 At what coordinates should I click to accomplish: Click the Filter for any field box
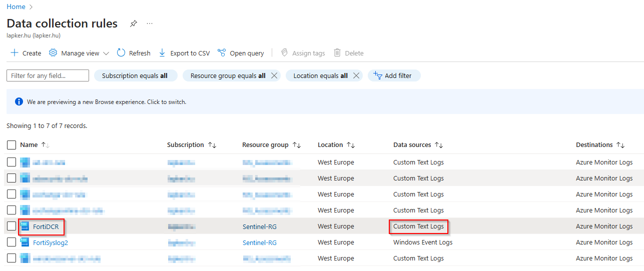[48, 75]
